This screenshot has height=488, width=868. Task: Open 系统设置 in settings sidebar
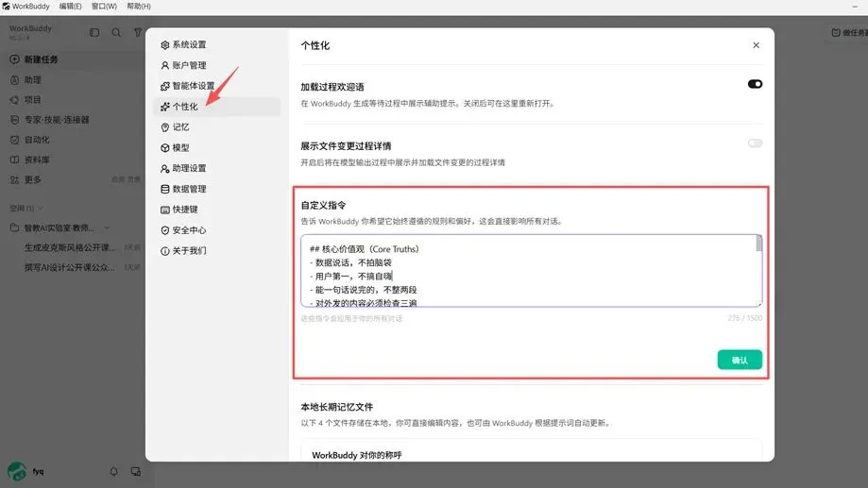pyautogui.click(x=216, y=44)
